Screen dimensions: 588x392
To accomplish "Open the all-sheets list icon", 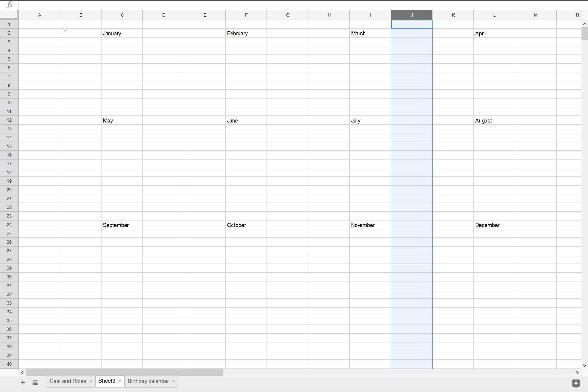I will click(x=35, y=382).
